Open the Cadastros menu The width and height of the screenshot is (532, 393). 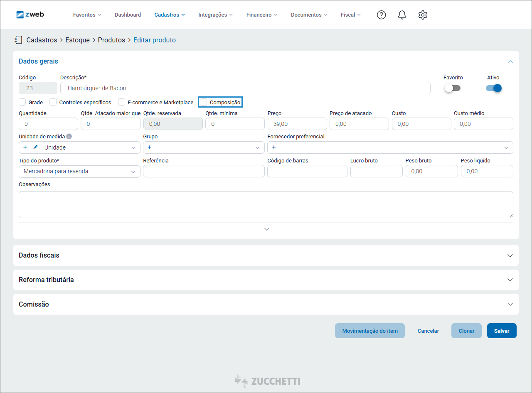170,15
